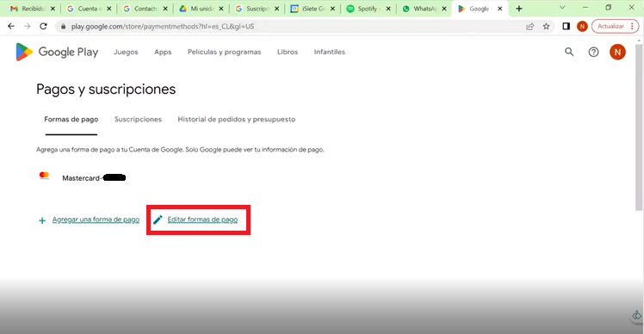Switch to the Mi unidad Drive tab
The height and width of the screenshot is (334, 644).
tap(201, 9)
